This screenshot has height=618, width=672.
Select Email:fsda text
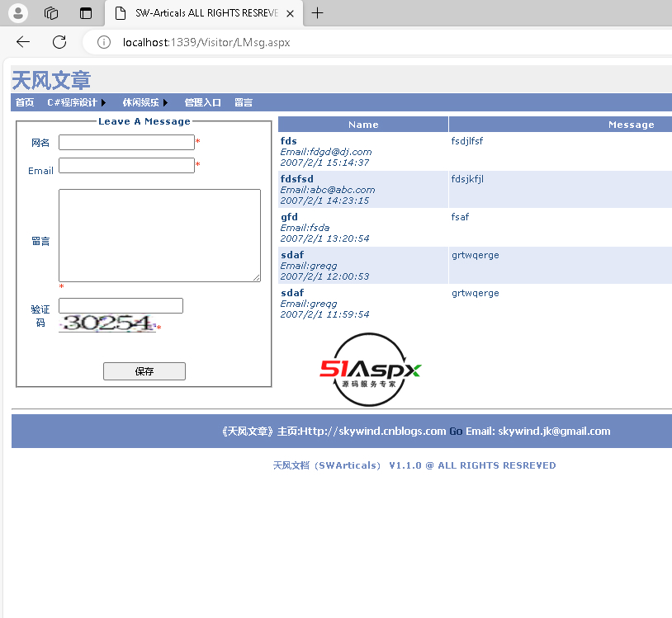pyautogui.click(x=305, y=228)
